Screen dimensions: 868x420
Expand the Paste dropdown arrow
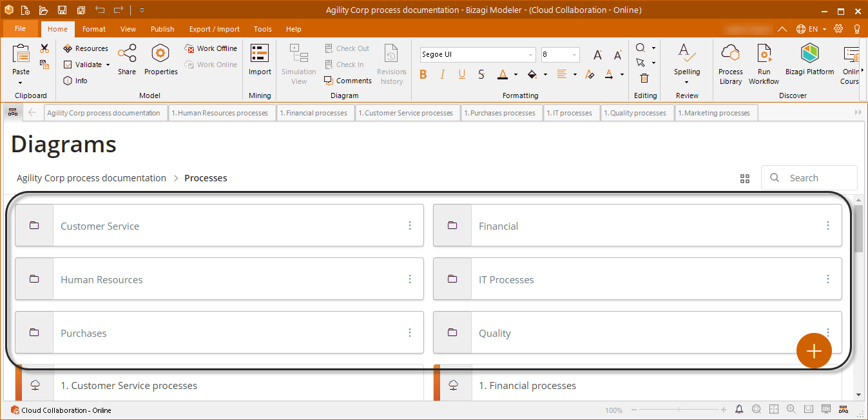[21, 83]
